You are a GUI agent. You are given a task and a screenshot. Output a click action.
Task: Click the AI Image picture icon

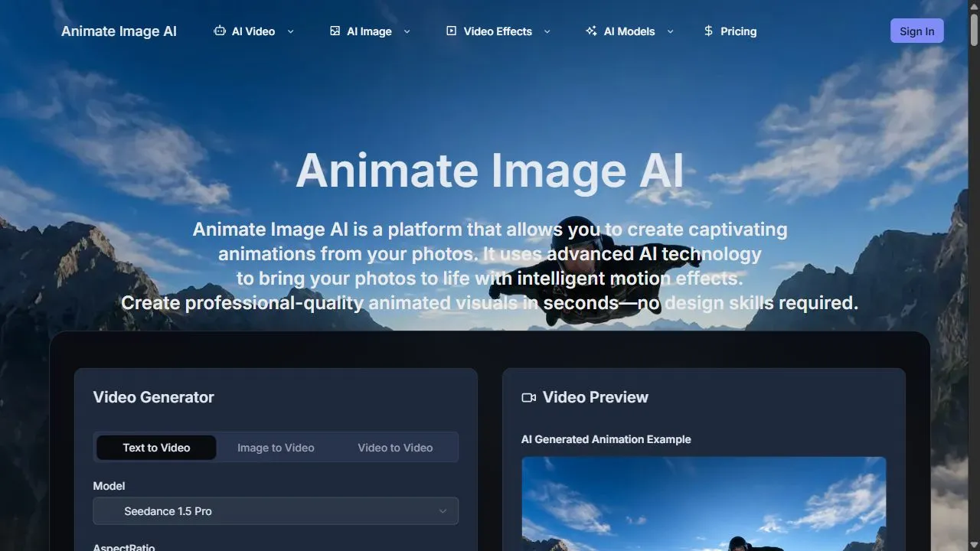point(335,31)
